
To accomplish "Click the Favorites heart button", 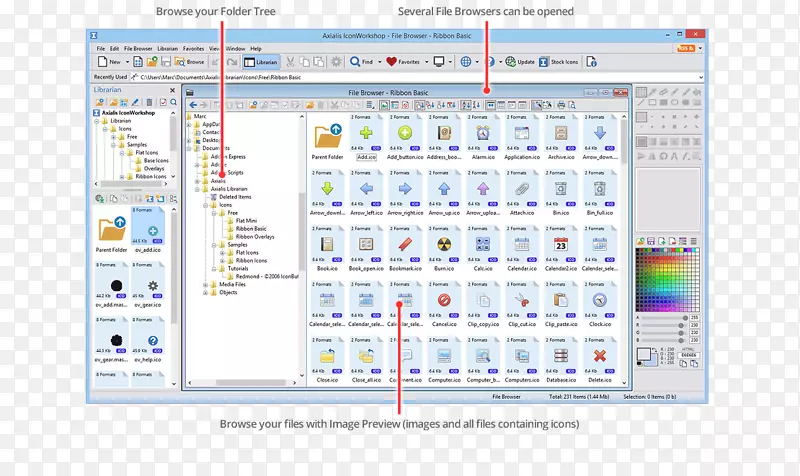I will point(403,62).
